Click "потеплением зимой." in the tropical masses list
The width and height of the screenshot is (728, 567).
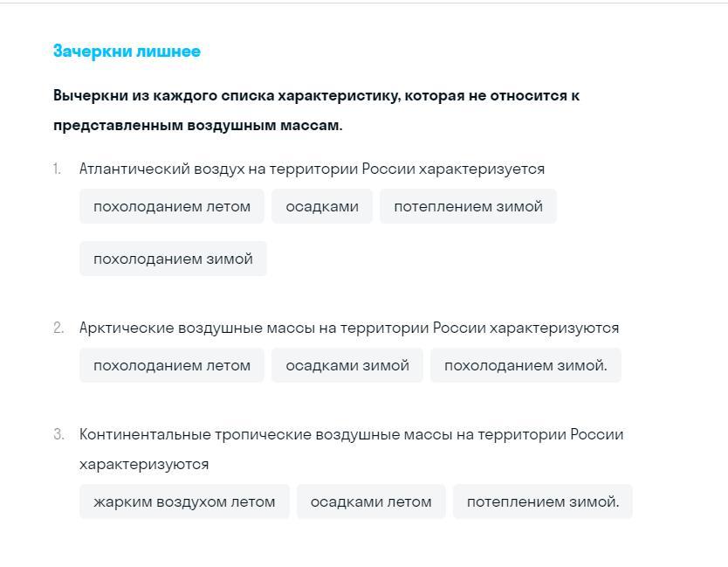pyautogui.click(x=543, y=502)
